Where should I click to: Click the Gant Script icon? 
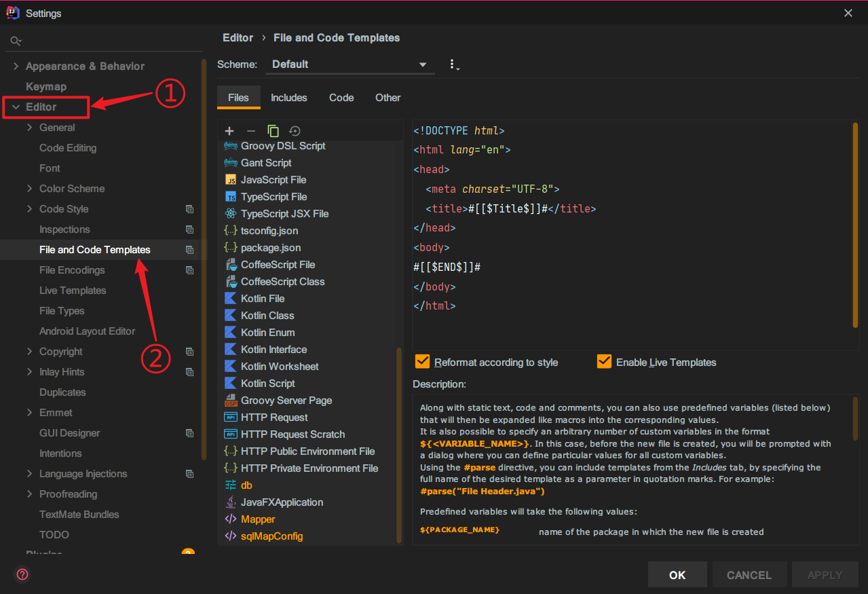click(230, 163)
